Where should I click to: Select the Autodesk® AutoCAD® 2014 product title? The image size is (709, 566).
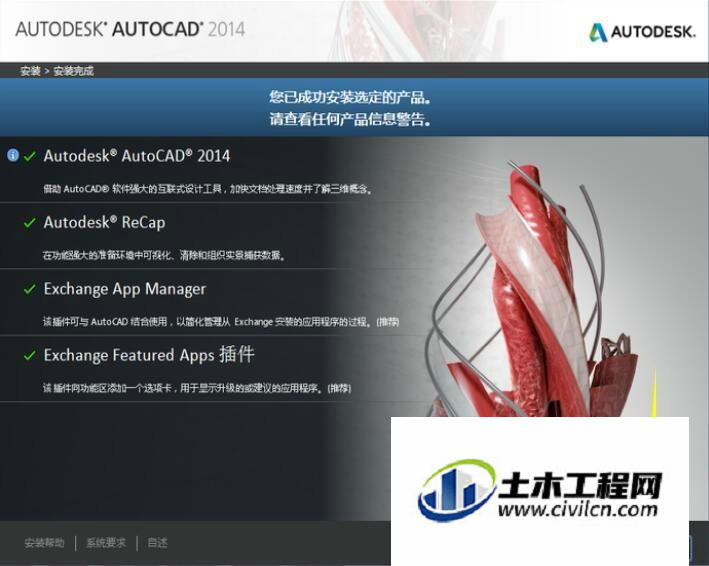click(x=137, y=156)
